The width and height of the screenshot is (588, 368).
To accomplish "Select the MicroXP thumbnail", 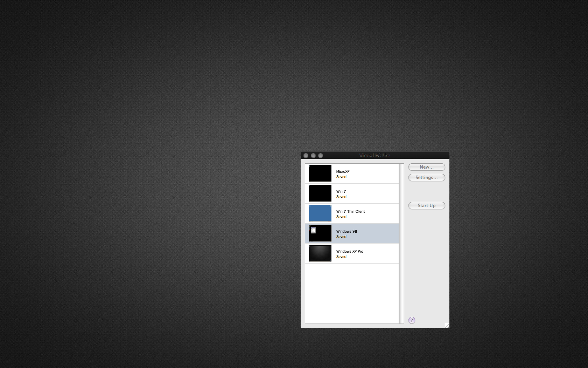I will point(320,173).
